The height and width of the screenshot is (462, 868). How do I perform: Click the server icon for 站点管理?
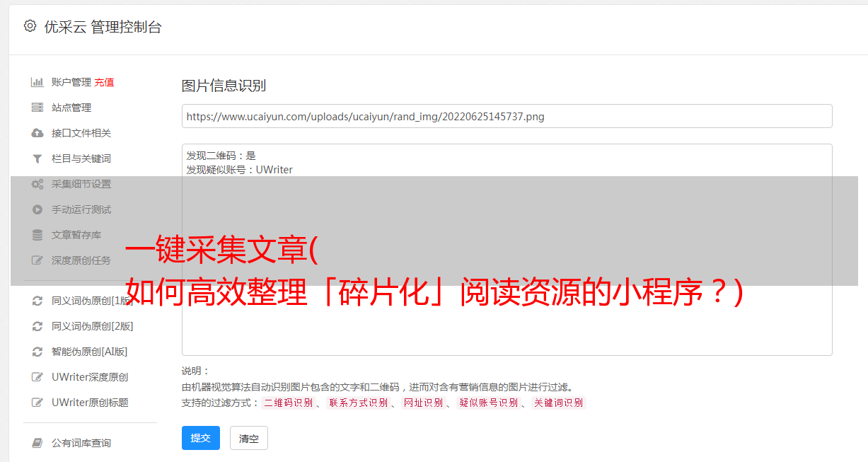pos(37,108)
